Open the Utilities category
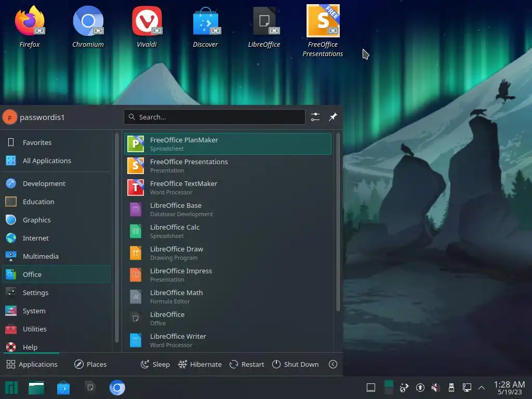This screenshot has height=399, width=532. tap(56, 329)
